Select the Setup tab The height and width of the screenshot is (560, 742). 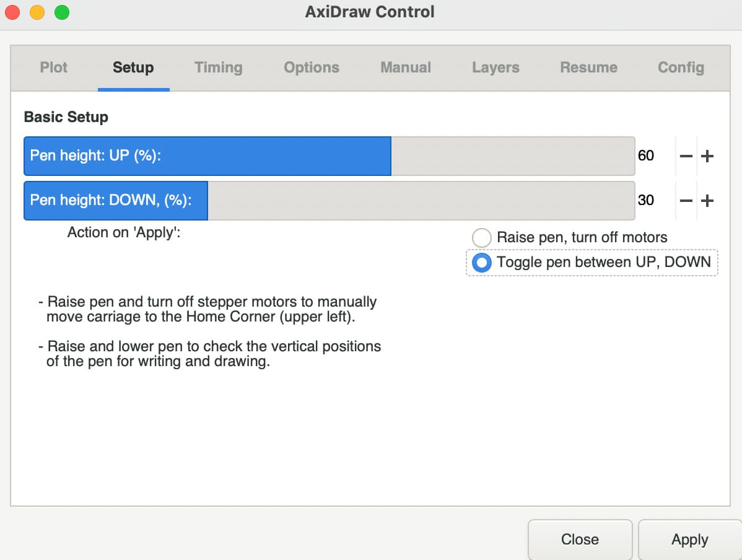(x=133, y=68)
